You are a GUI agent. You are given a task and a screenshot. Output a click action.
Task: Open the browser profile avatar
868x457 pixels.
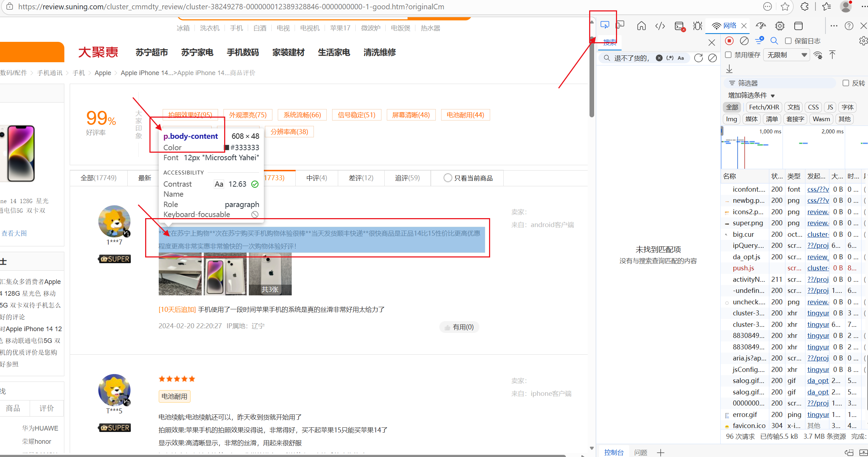tap(846, 6)
